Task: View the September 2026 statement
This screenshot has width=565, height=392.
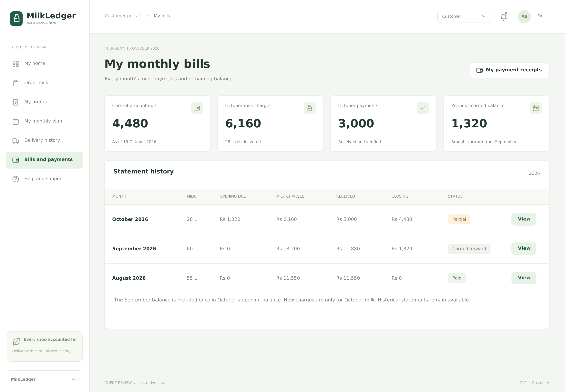Action: (524, 249)
